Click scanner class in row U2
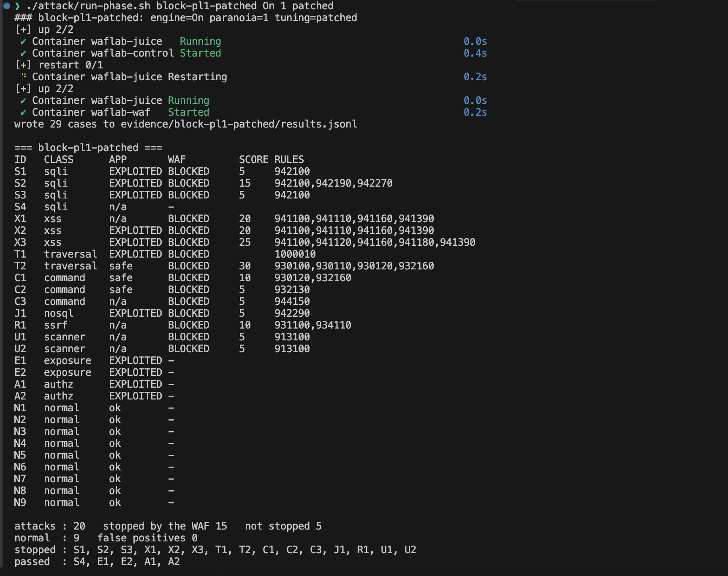The width and height of the screenshot is (728, 576). [x=65, y=349]
